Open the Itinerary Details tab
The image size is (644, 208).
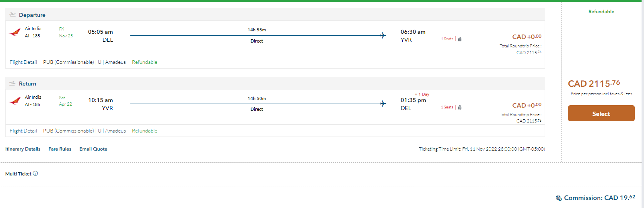[x=23, y=149]
